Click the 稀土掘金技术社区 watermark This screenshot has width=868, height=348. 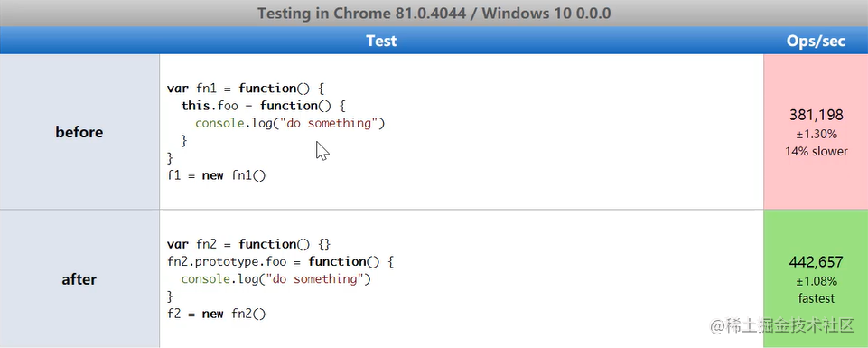click(783, 326)
